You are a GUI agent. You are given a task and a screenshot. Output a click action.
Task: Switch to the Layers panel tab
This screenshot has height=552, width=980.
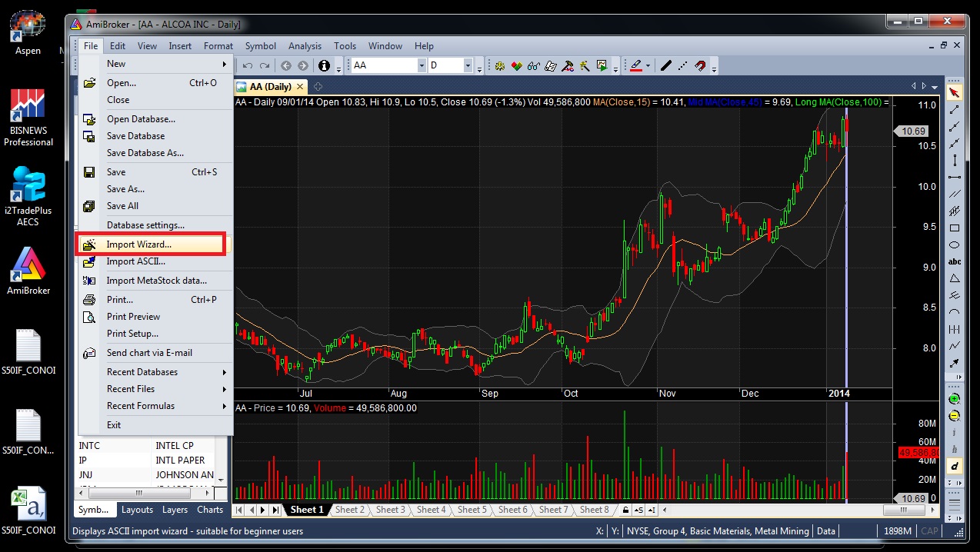click(175, 510)
